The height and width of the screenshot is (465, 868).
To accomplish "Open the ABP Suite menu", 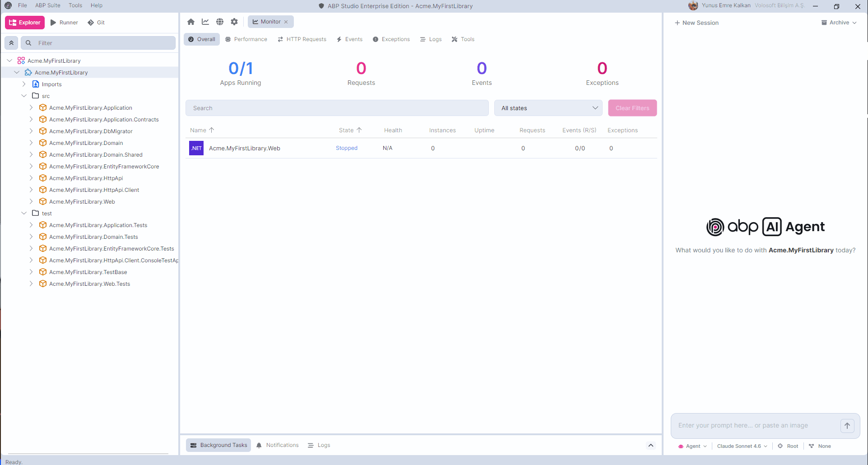I will (48, 5).
